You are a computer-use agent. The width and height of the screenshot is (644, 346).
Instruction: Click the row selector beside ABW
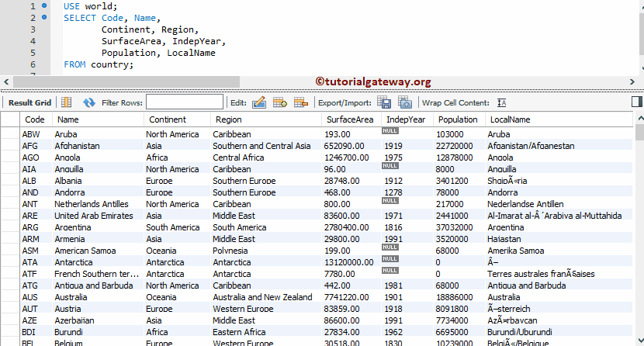(10, 134)
